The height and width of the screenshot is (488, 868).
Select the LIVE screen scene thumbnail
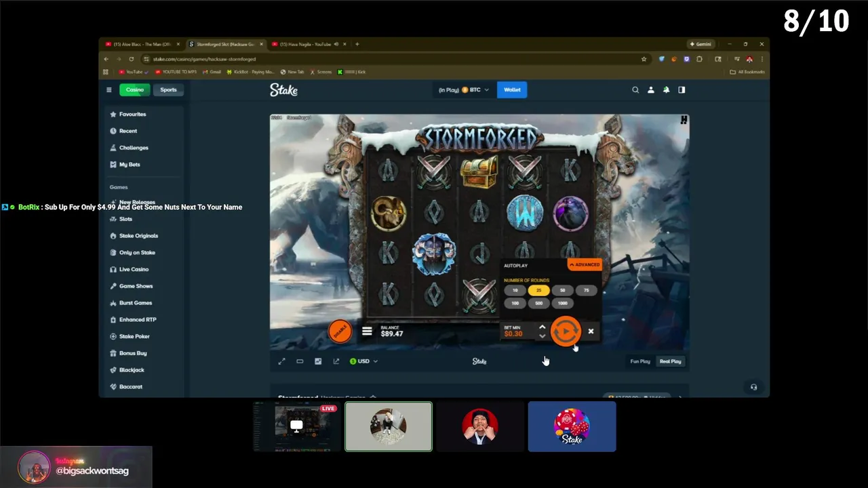click(297, 426)
